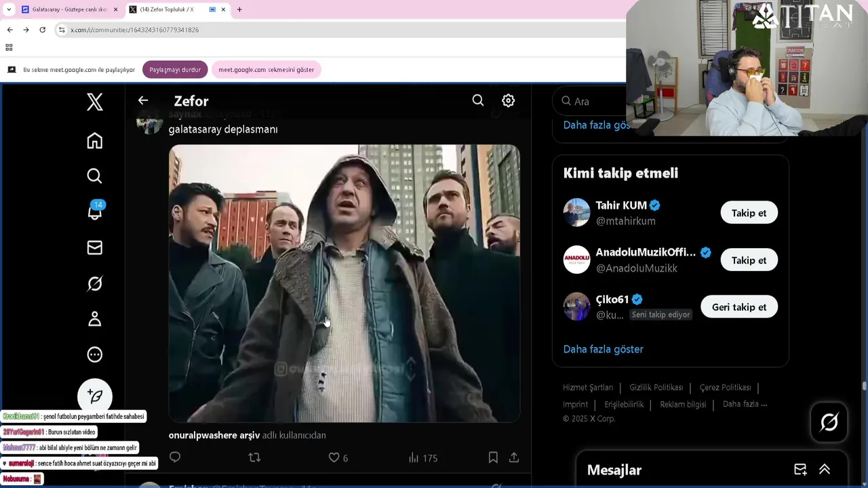Open Çiko61 profile avatar
The image size is (868, 488).
click(x=577, y=307)
